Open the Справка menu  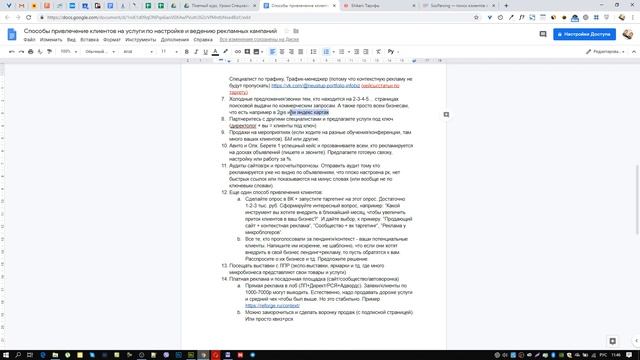tap(203, 40)
